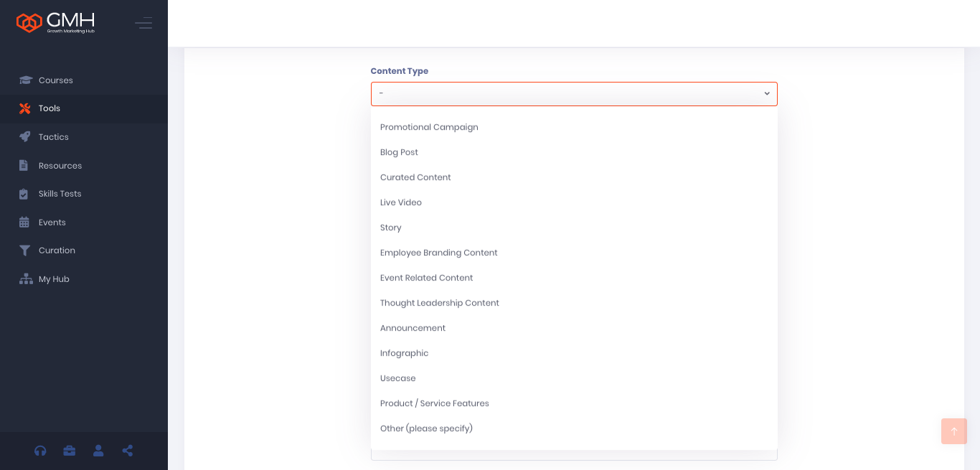Image resolution: width=980 pixels, height=470 pixels.
Task: Choose Blog Post from list
Action: click(574, 152)
